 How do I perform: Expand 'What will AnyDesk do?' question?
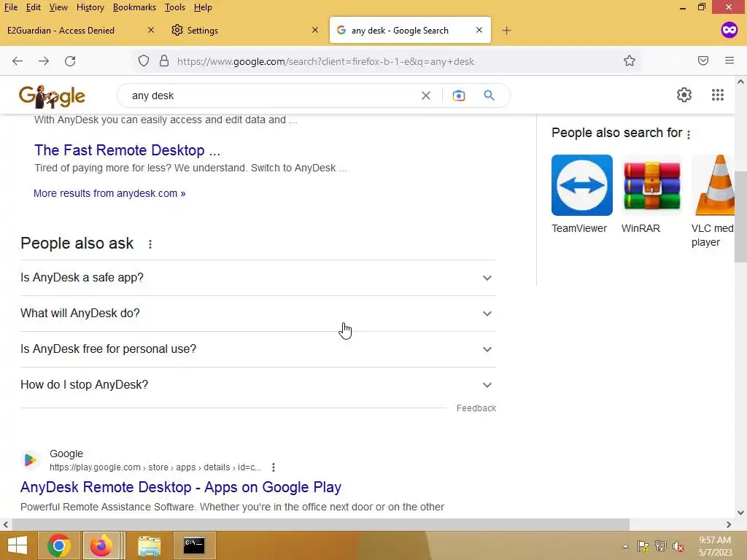click(258, 314)
